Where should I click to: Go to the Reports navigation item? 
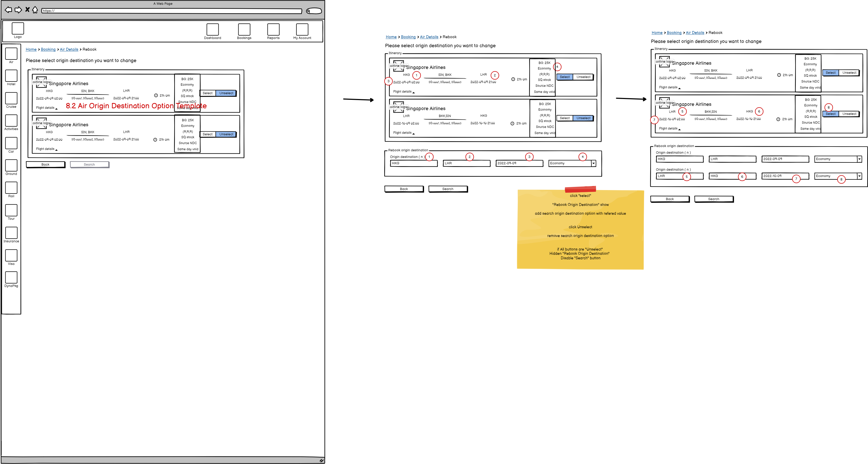(273, 30)
